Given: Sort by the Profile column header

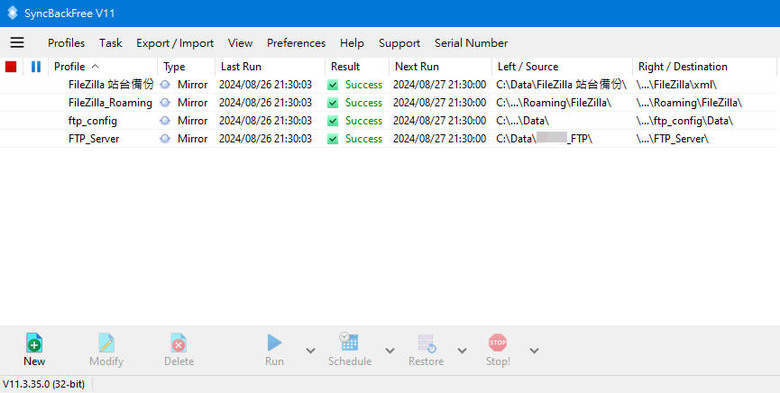Looking at the screenshot, I should click(x=102, y=67).
